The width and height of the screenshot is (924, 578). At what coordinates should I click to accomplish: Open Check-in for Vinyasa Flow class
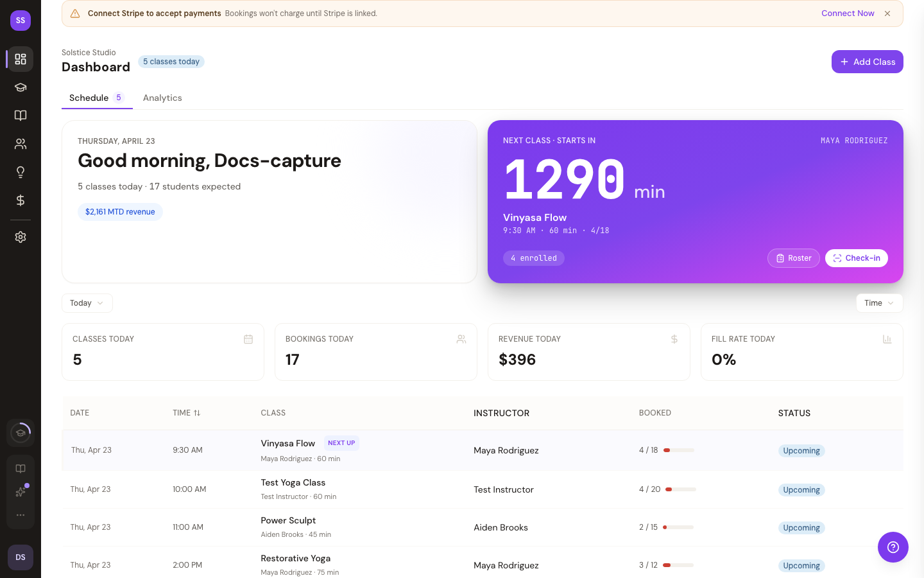856,258
